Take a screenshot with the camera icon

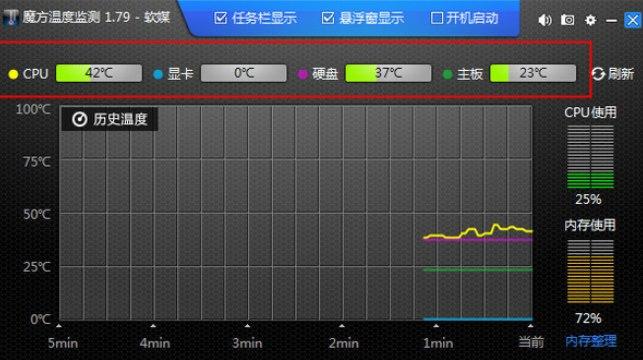click(x=568, y=19)
